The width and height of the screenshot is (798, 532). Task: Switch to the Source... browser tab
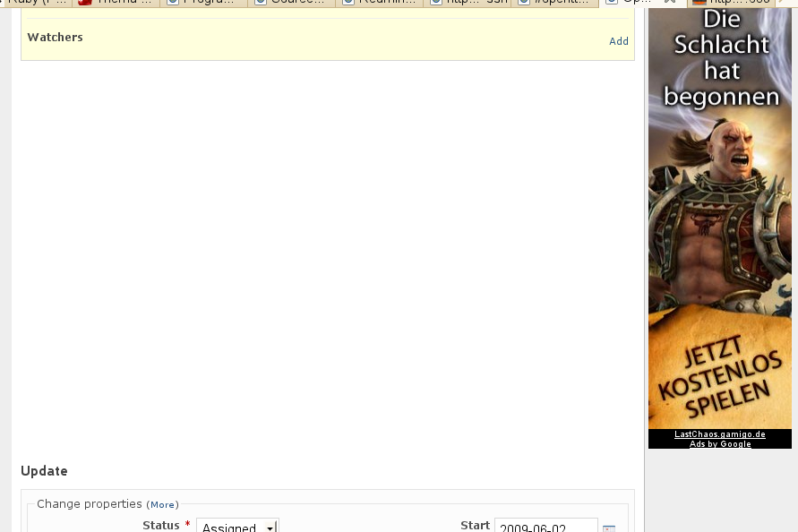tap(292, 3)
